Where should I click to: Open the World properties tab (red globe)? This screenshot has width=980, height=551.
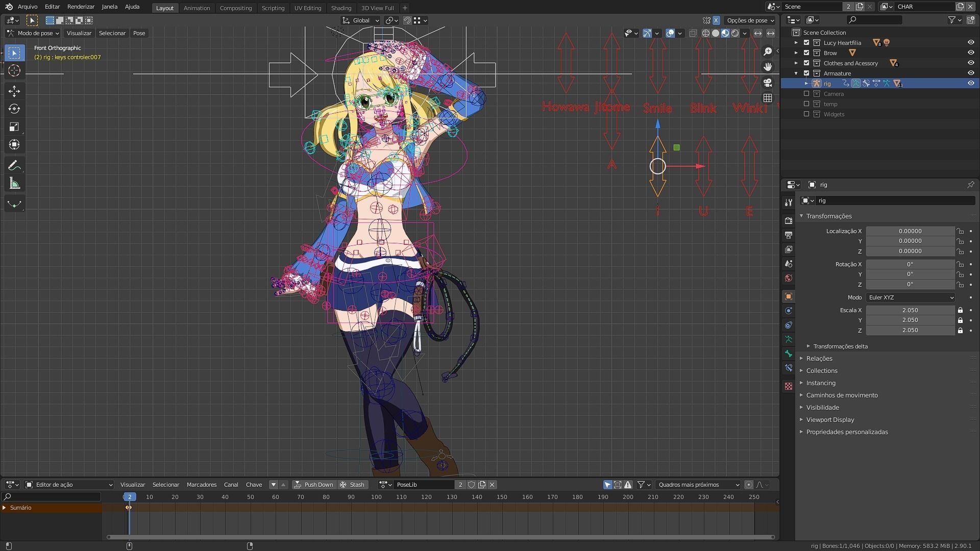click(x=789, y=278)
